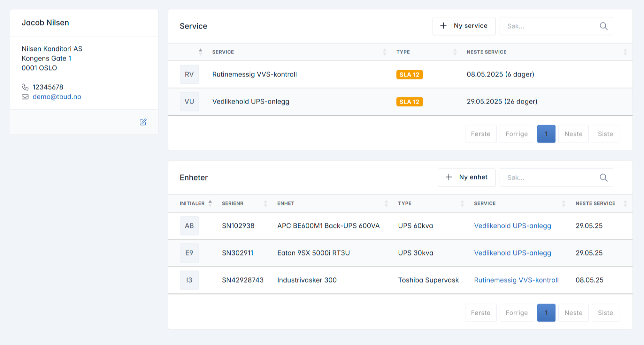Open the demo@tbud.no email link
This screenshot has width=644, height=345.
click(57, 97)
